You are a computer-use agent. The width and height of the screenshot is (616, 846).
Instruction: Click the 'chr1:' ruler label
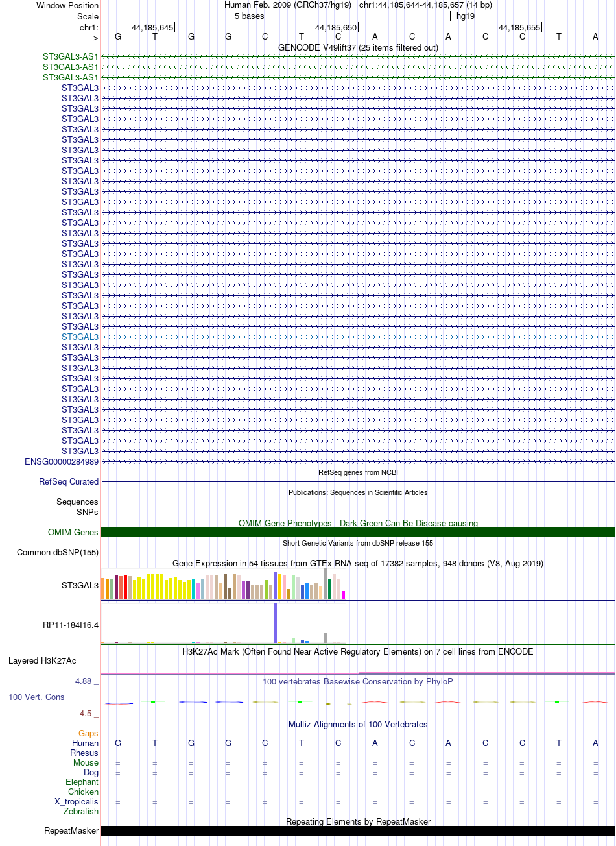[89, 28]
